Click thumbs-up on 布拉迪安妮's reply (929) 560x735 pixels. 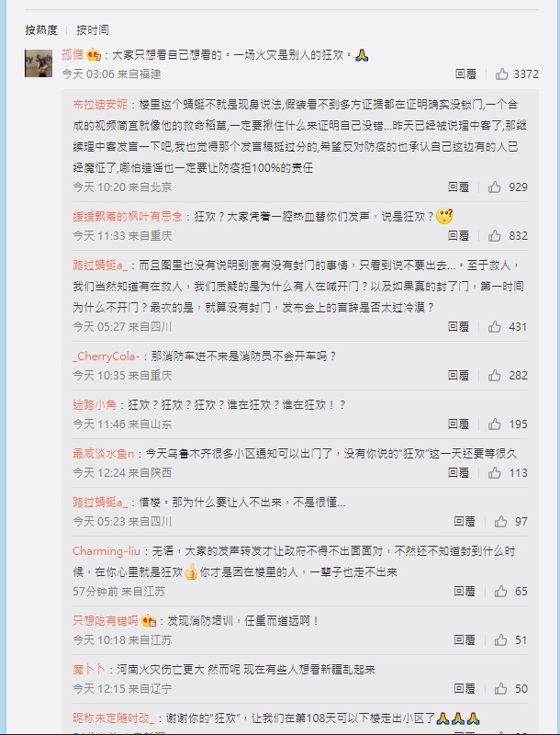495,187
